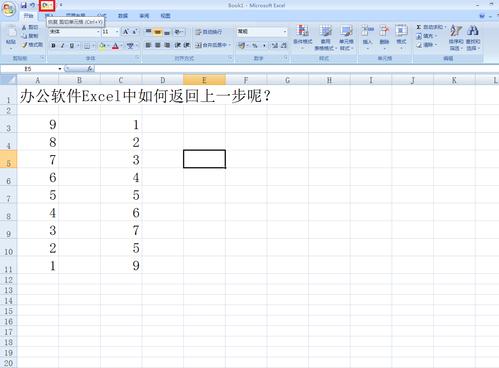Toggle bold formatting
This screenshot has width=499, height=368.
coord(53,45)
